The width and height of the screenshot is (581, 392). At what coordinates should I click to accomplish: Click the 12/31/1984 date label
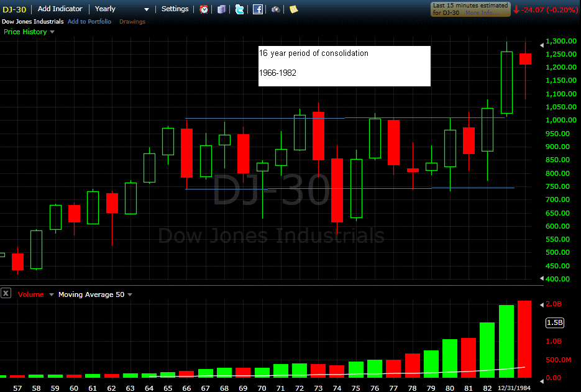coord(514,388)
